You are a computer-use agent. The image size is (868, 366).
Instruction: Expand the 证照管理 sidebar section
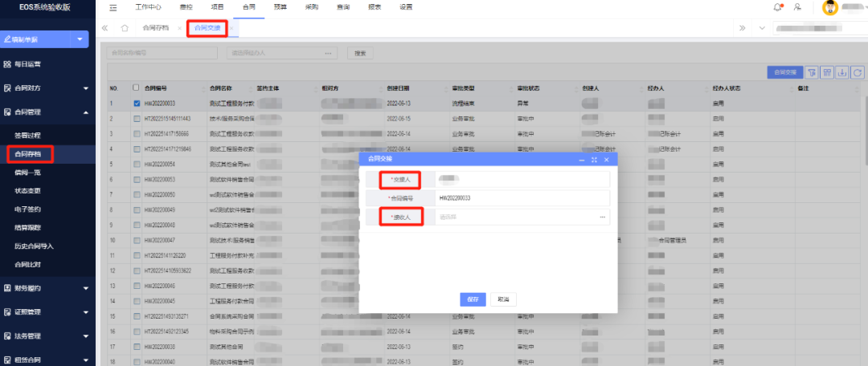(86, 311)
